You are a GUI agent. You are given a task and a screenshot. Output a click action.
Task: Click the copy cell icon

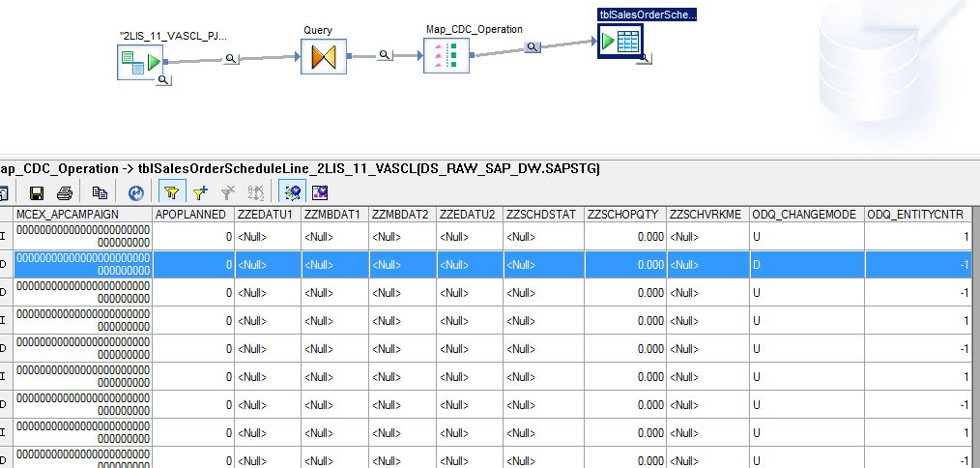[x=100, y=192]
